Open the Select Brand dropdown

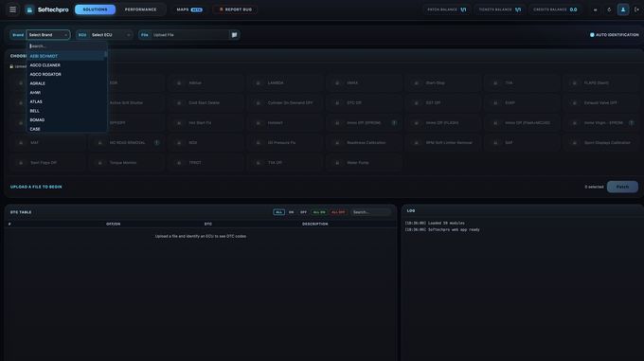pos(48,35)
